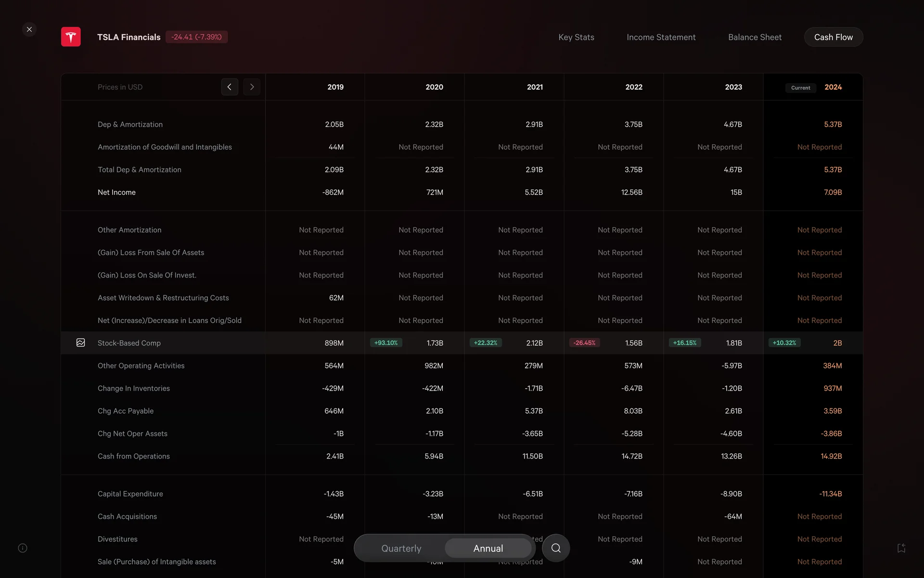The width and height of the screenshot is (924, 578).
Task: Select the Cash Flow tab
Action: (833, 37)
